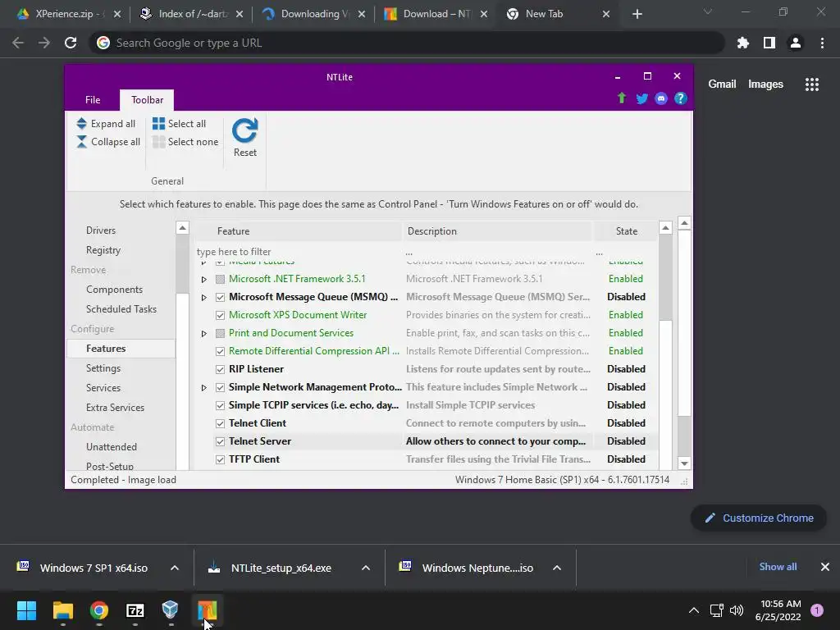Click the feature filter text field
The image size is (840, 630).
coord(297,252)
